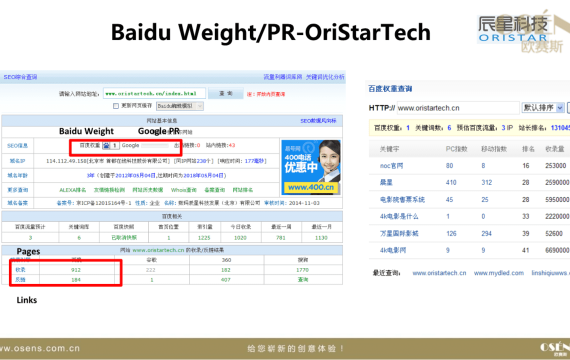570x360 pixels.
Task: Open the website history data link
Action: coord(148,190)
